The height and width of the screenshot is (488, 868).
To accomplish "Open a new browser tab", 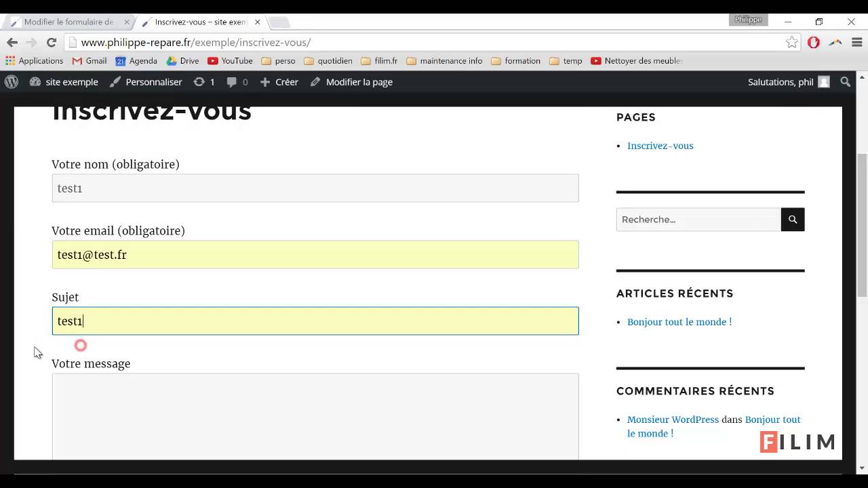I will coord(279,22).
